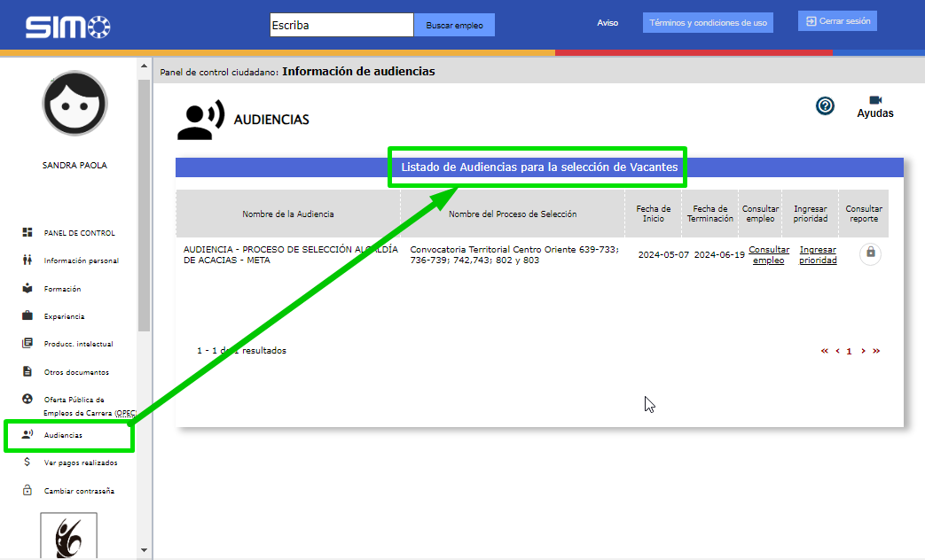Click the Escriba search input field
This screenshot has width=925, height=560.
point(341,25)
